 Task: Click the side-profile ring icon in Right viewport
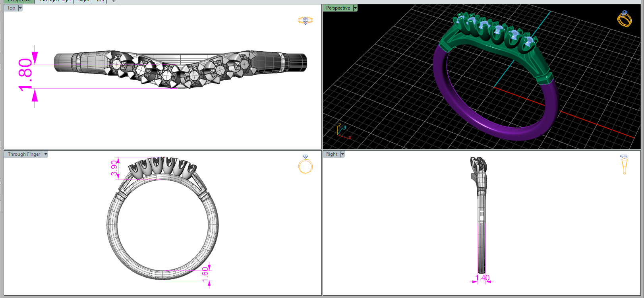(x=624, y=164)
